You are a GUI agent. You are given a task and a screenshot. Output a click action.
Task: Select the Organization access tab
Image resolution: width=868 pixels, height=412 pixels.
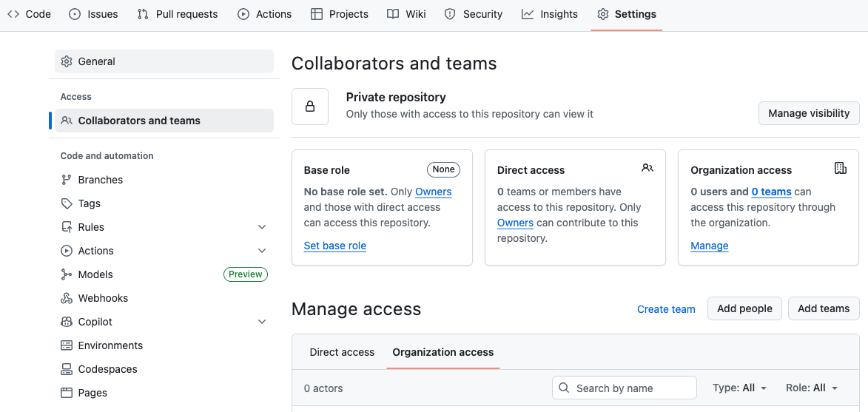click(443, 352)
